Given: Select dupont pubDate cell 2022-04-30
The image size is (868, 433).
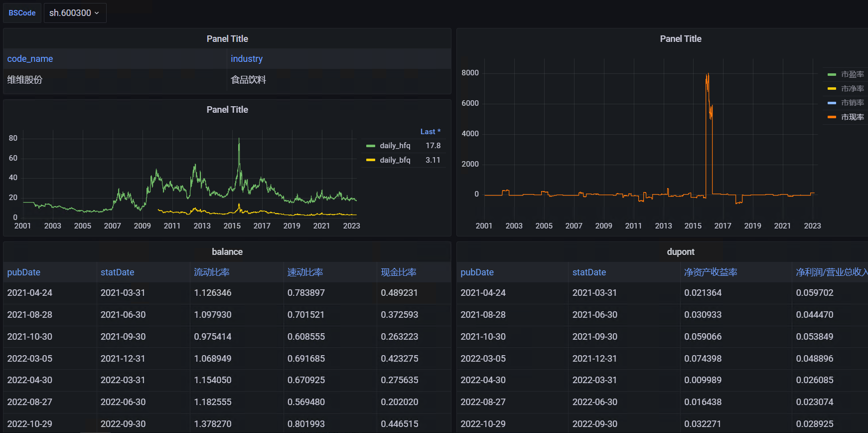Looking at the screenshot, I should [x=512, y=380].
